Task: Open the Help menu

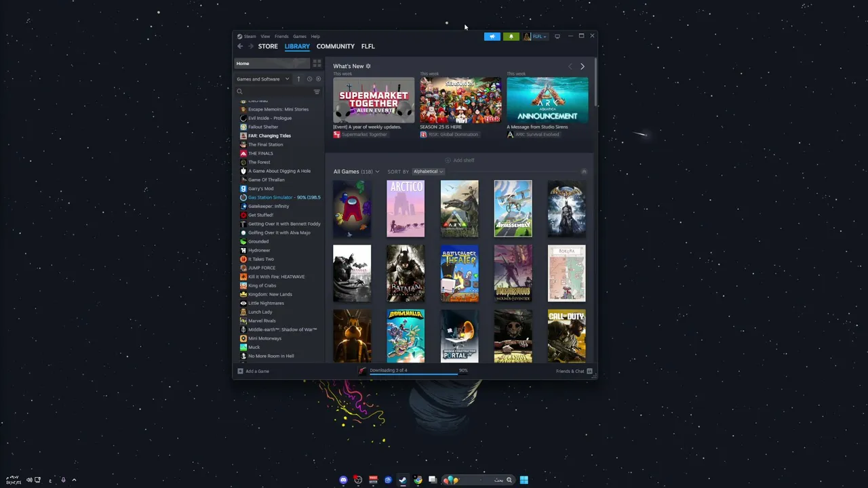Action: 315,37
